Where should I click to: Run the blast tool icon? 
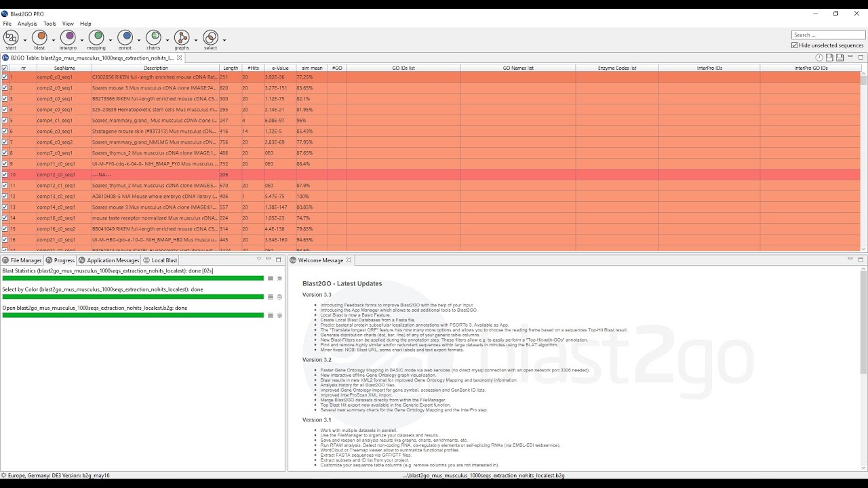coord(39,37)
